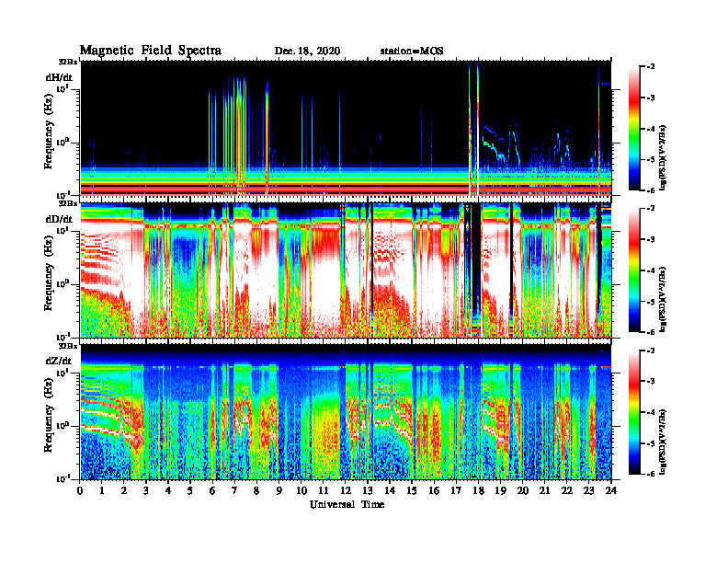Viewport: 728px width, 563px height.
Task: Click hour tick label '9' on time axis
Action: 279,491
